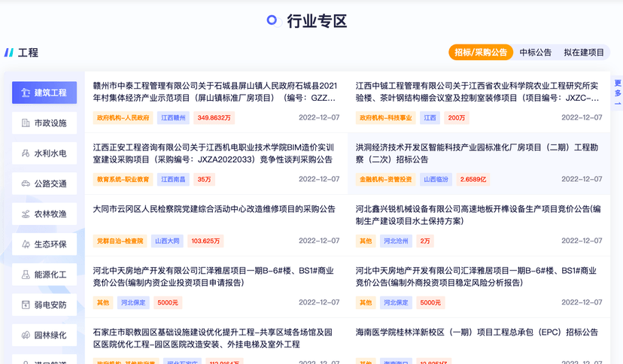623x364 pixels.
Task: Click 党群自治-检查院 tag
Action: click(x=120, y=241)
